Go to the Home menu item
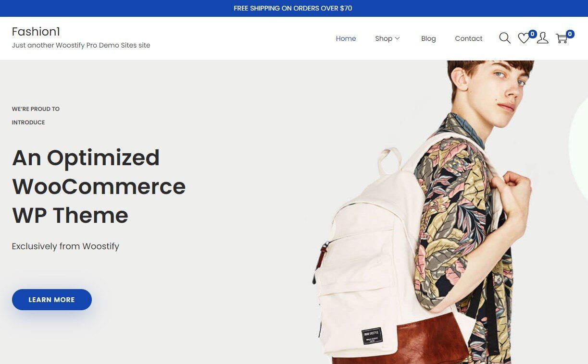This screenshot has height=364, width=588. click(346, 38)
